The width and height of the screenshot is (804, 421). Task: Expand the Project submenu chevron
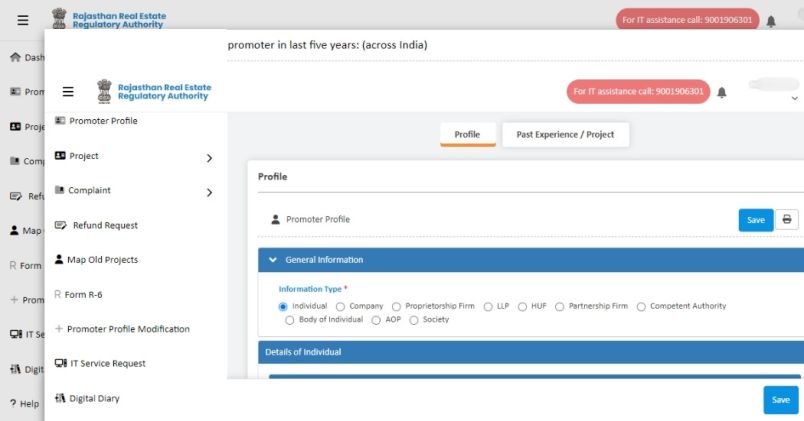pos(209,158)
